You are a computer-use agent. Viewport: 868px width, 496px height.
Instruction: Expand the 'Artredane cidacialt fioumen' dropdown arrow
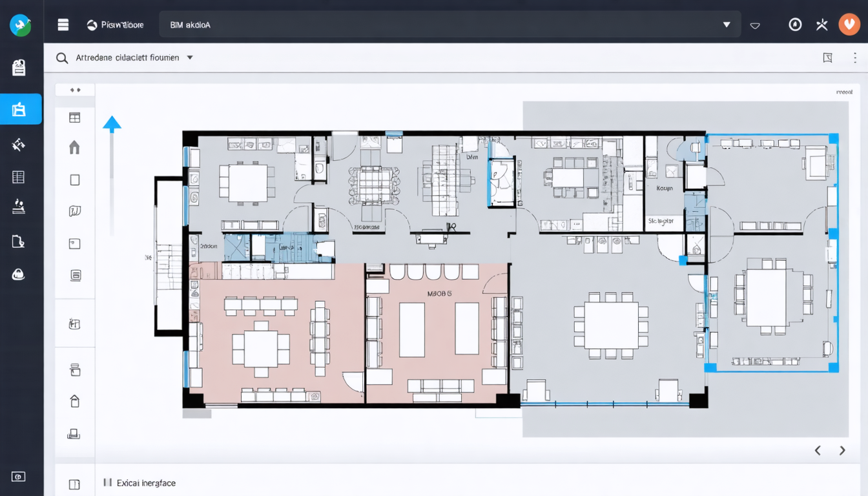pyautogui.click(x=190, y=57)
